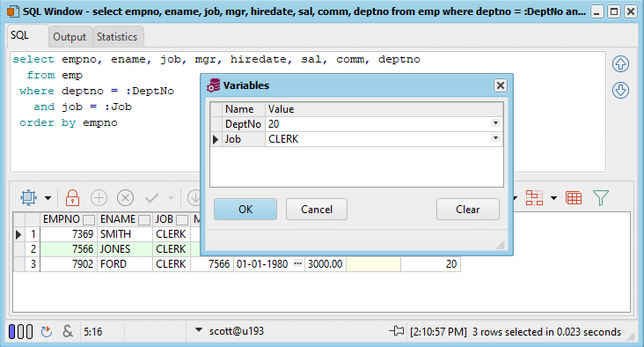
Task: Click the cursor position indicator 5:16
Action: (93, 331)
